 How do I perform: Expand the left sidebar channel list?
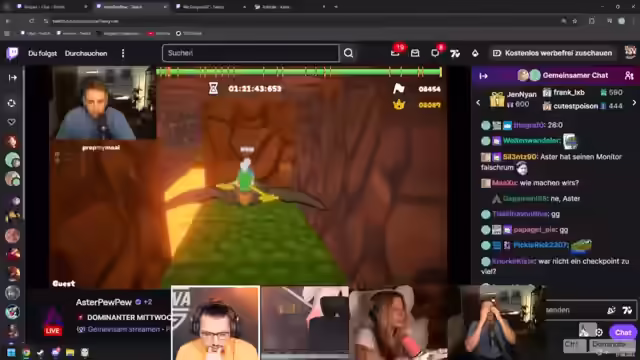pyautogui.click(x=13, y=78)
